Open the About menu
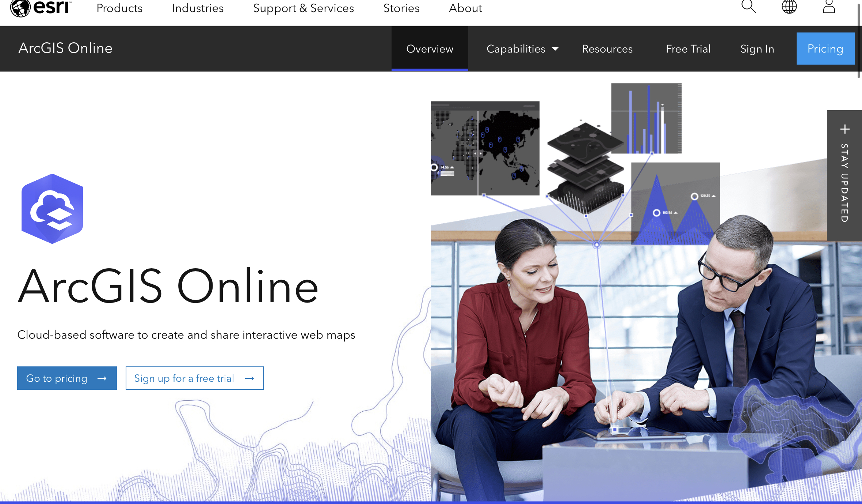 [465, 8]
